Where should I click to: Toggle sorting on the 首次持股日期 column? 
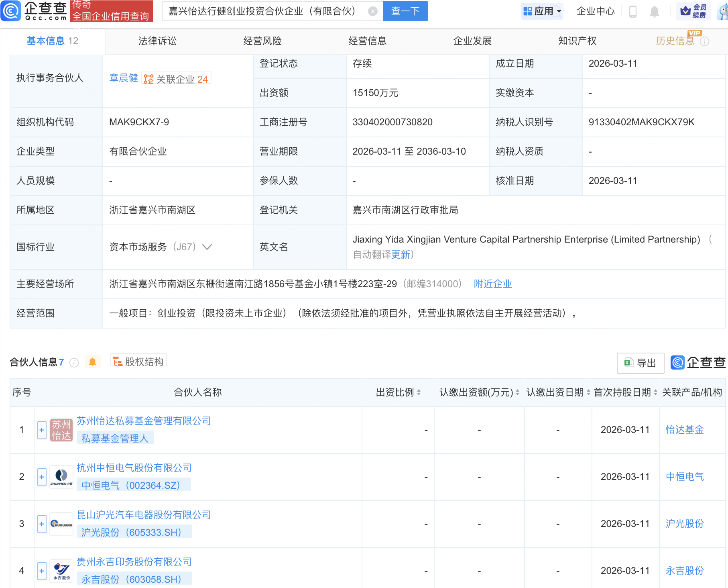coord(655,392)
